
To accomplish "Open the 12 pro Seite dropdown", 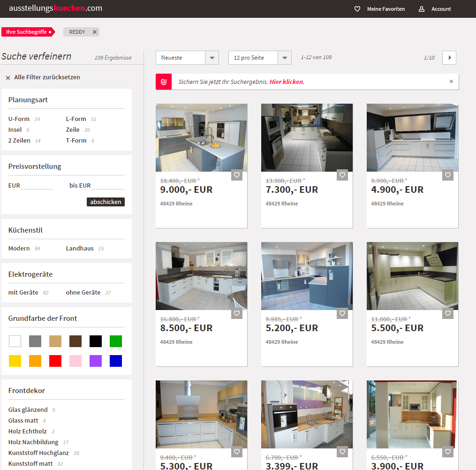I will [x=260, y=58].
